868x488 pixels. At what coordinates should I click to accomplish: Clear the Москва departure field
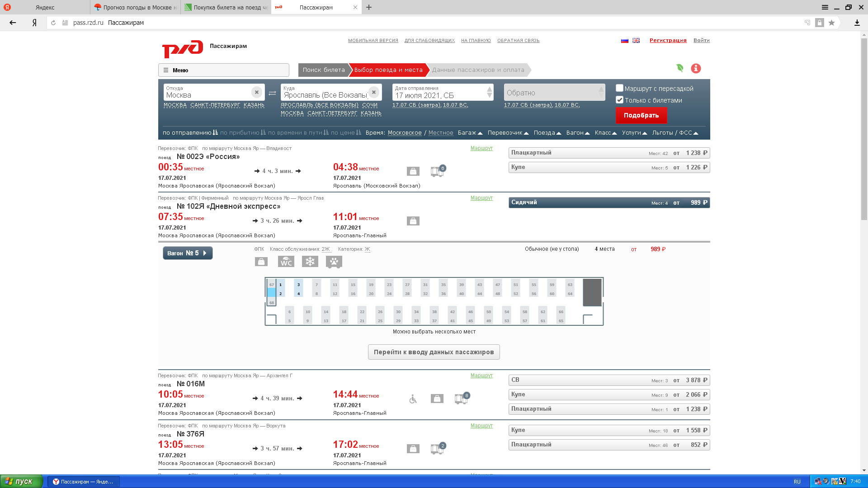coord(256,92)
